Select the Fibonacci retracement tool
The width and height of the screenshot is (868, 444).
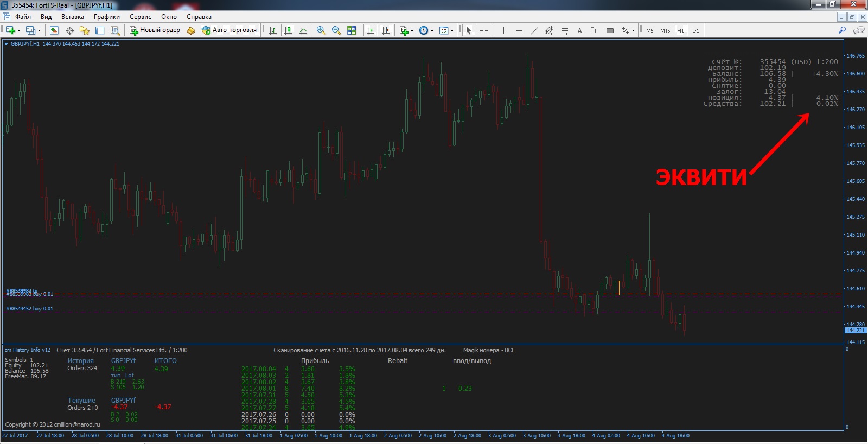pos(564,30)
